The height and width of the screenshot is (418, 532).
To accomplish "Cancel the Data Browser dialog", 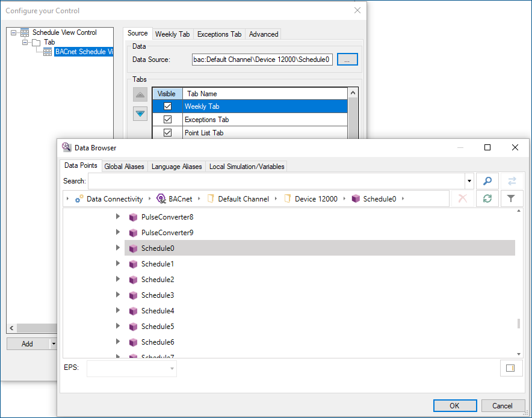I will click(502, 406).
